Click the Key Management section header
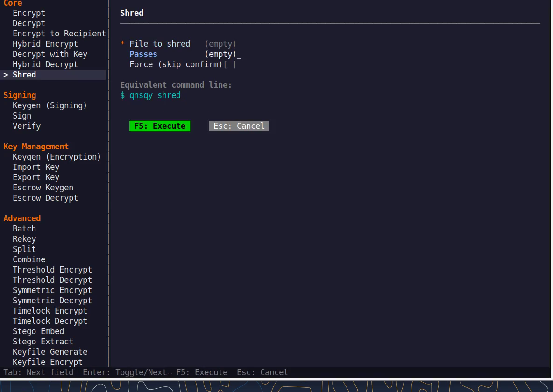553x392 pixels. pyautogui.click(x=36, y=146)
